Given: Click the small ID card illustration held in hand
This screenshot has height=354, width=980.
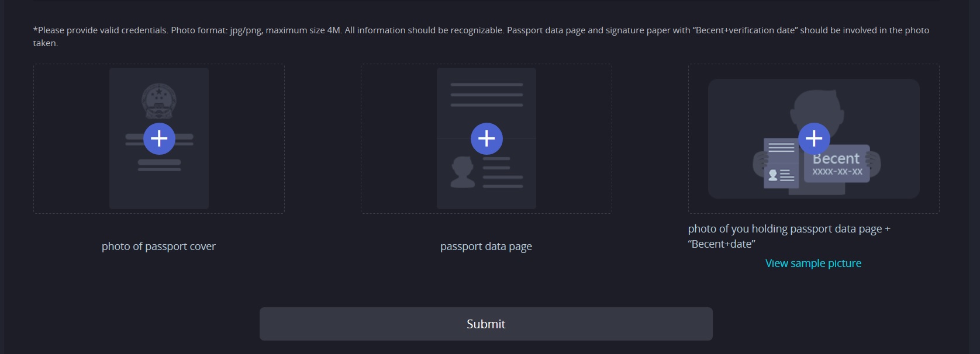Looking at the screenshot, I should (781, 164).
